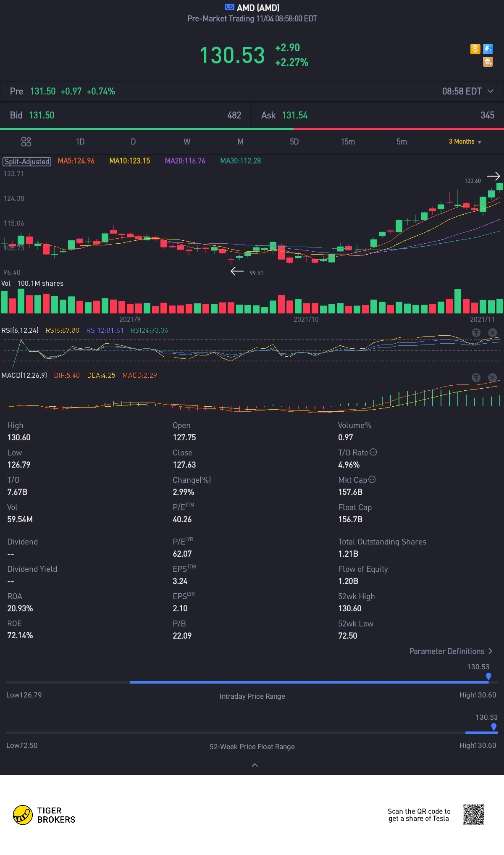504x855 pixels.
Task: Tap the P/E TTM value 40.26
Action: (182, 519)
